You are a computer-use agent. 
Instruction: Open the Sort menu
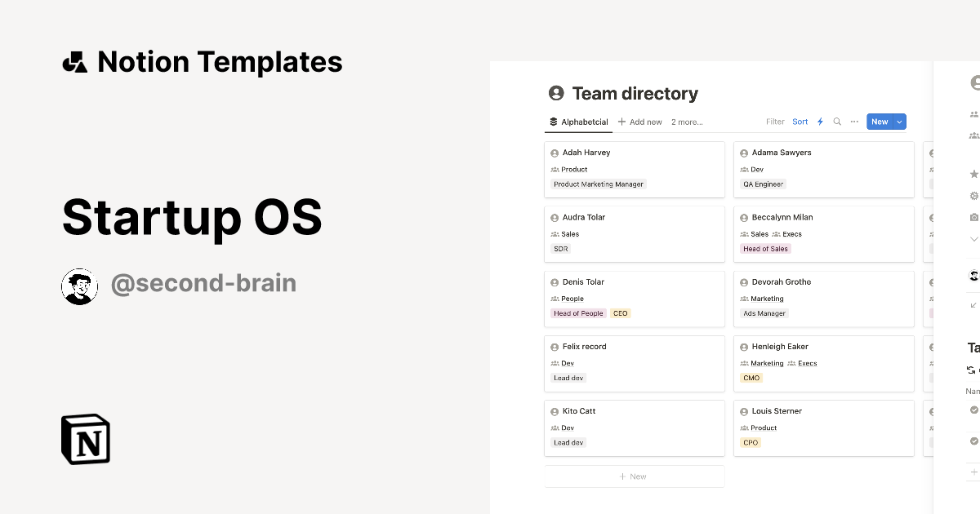point(800,121)
